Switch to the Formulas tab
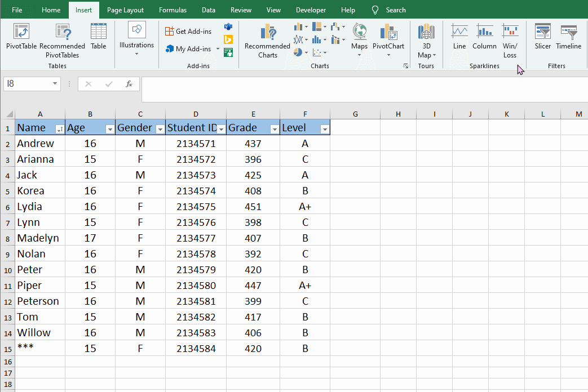This screenshot has height=392, width=588. pyautogui.click(x=173, y=10)
